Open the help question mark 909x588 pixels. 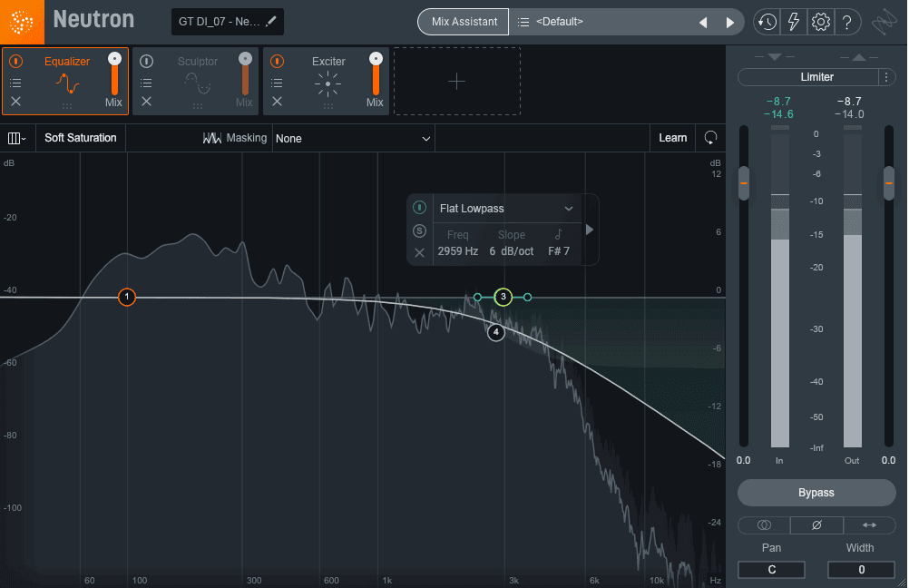click(x=847, y=22)
